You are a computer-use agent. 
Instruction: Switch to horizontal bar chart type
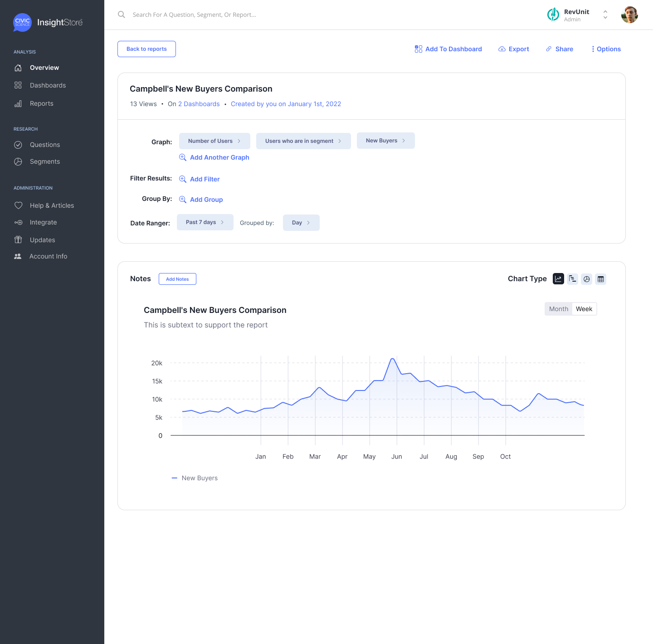pos(572,279)
